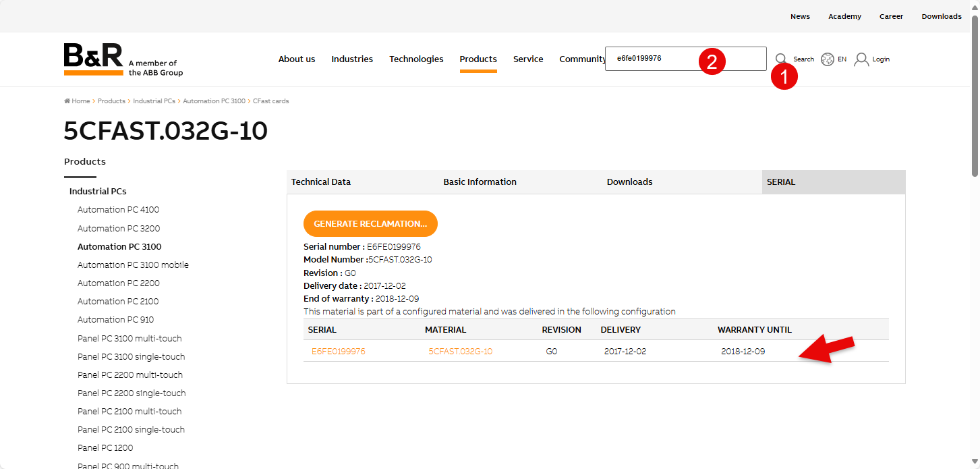980x469 pixels.
Task: Click the Login text
Action: click(x=881, y=59)
